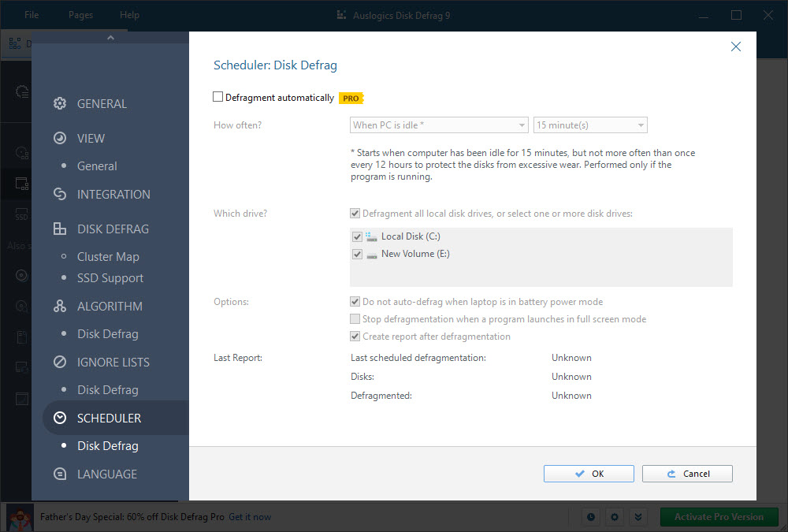Click the PRO badge next to Defragment automatically

coord(351,98)
